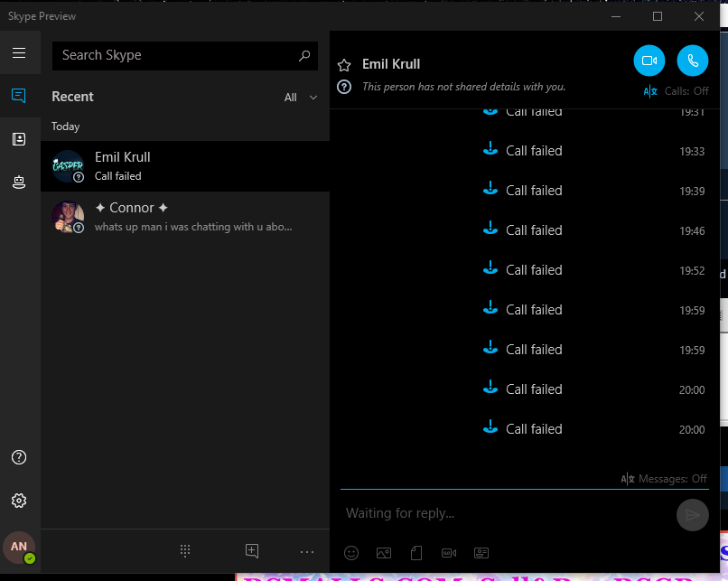This screenshot has height=581, width=728.
Task: Open Help from the sidebar
Action: (19, 457)
